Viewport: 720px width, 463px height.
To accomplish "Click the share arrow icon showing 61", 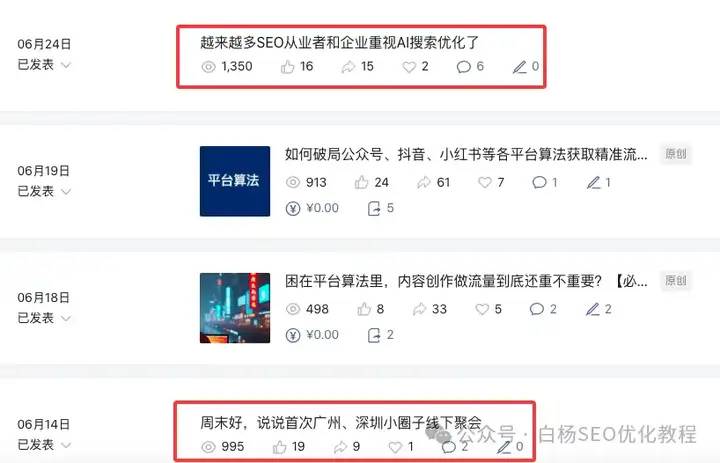I will (424, 183).
